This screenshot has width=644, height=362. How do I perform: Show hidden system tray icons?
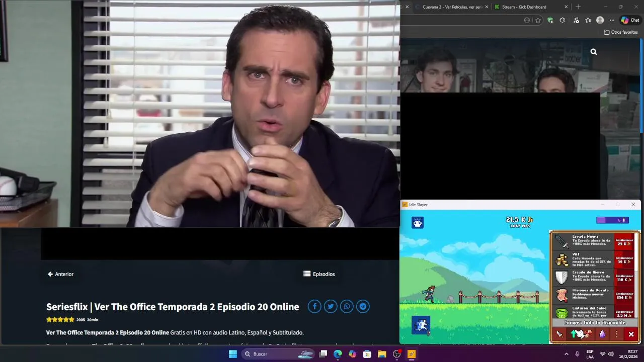566,354
